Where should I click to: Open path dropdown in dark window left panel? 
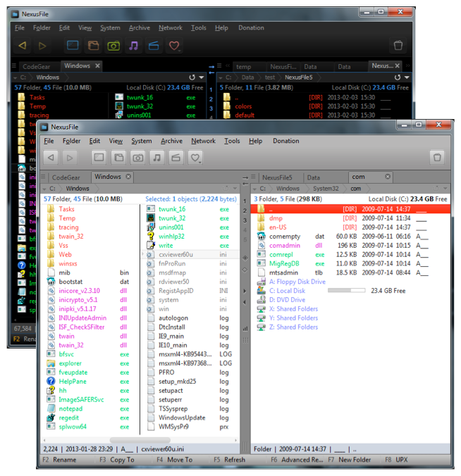coord(201,77)
